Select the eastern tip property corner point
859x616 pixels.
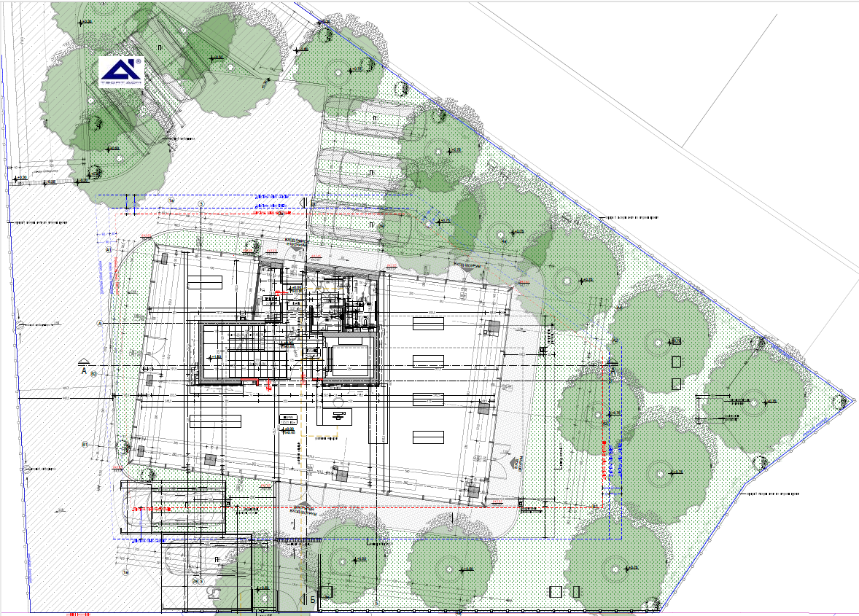[852, 400]
